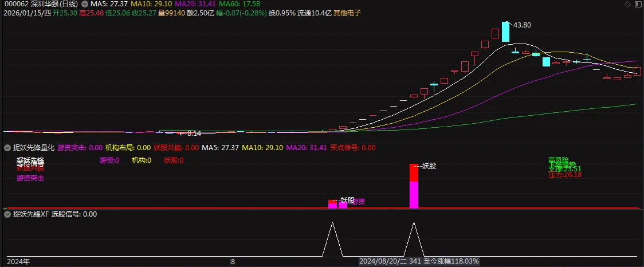Screen dimensions: 644x267
Task: Click the 8 month marker on time axis
Action: [233, 261]
